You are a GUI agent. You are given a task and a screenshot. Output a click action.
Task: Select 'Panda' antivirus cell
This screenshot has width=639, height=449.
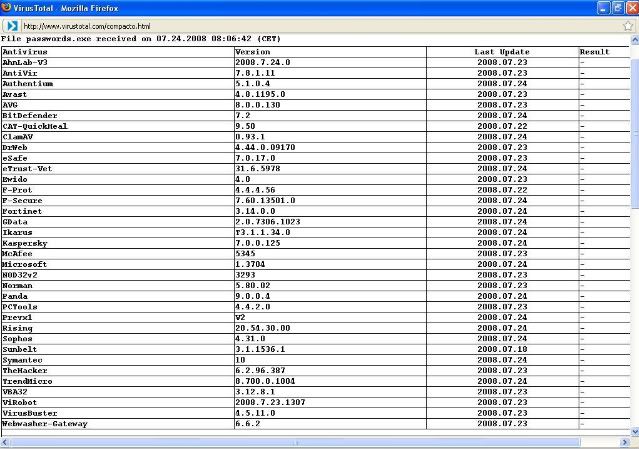tap(118, 296)
